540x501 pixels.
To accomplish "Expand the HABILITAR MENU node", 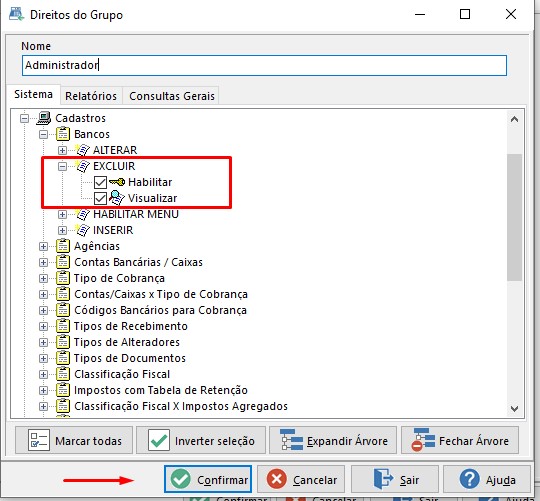I will pos(62,214).
